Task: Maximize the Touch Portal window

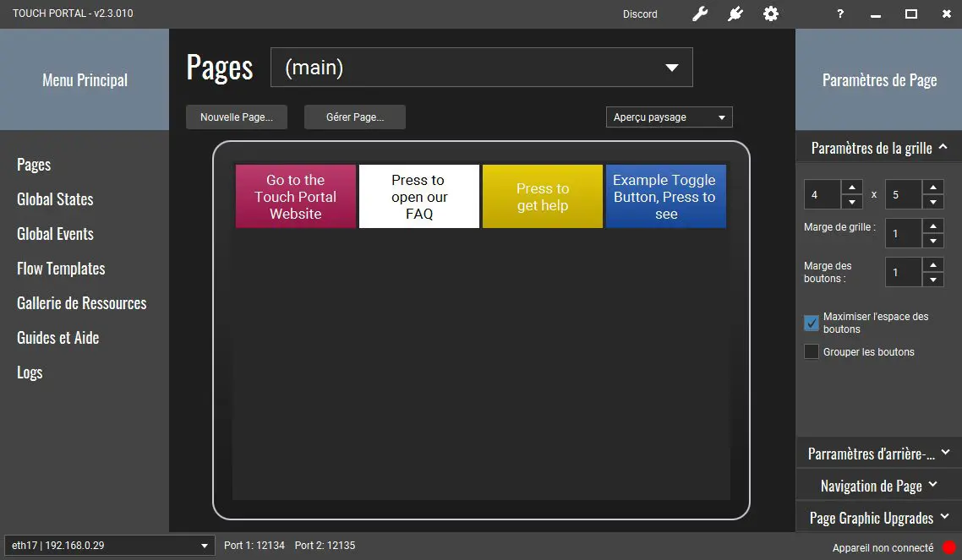Action: click(911, 14)
